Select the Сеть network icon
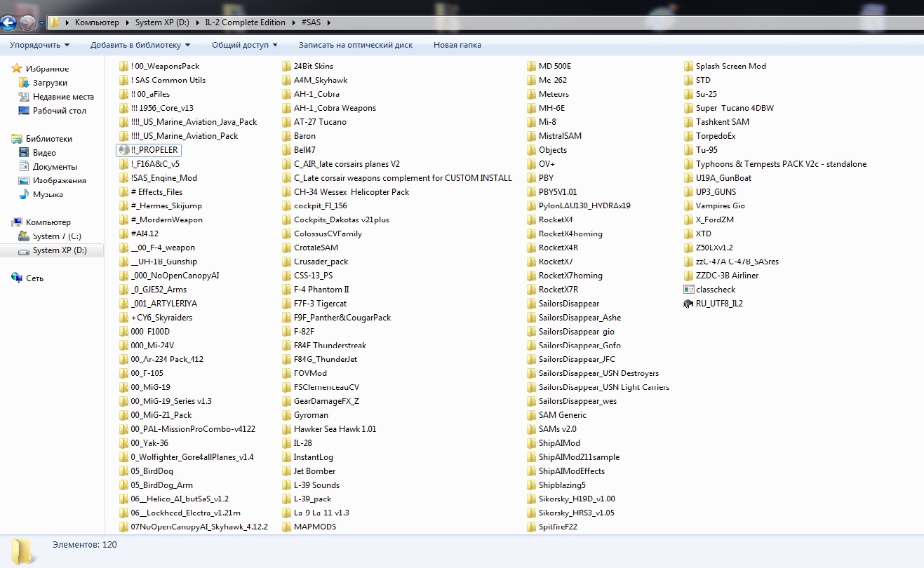924x568 pixels. pyautogui.click(x=17, y=278)
